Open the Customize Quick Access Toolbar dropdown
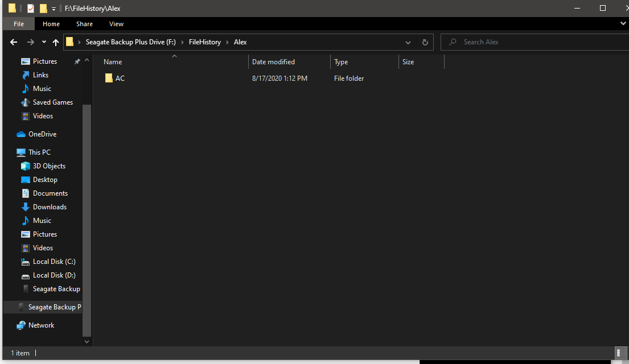 coord(54,9)
